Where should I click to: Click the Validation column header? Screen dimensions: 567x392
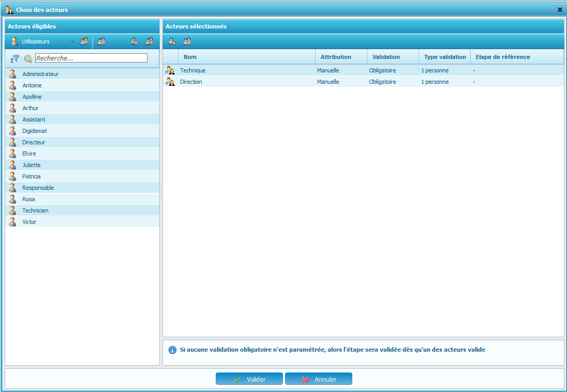[386, 57]
